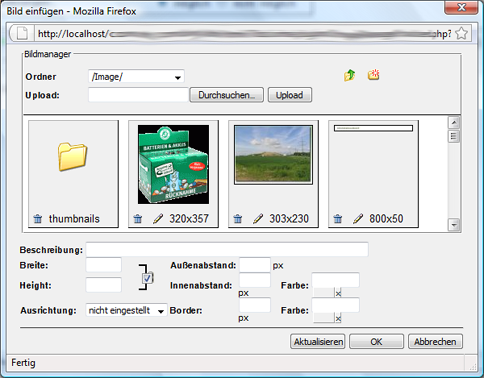
Task: Edit the 320x357 image pencil icon
Action: point(158,219)
